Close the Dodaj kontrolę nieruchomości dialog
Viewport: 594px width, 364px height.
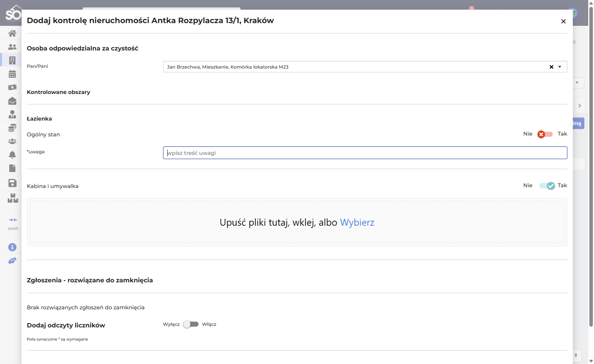tap(564, 22)
